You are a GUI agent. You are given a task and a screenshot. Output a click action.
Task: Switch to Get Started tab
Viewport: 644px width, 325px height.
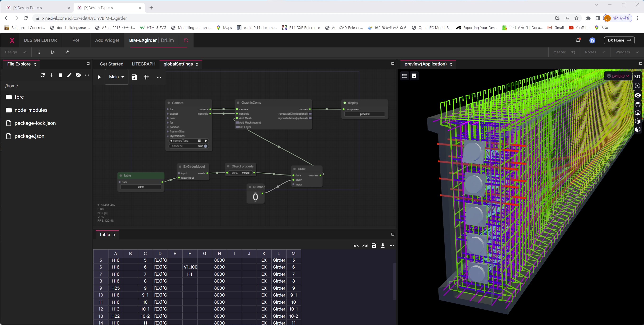coord(112,64)
